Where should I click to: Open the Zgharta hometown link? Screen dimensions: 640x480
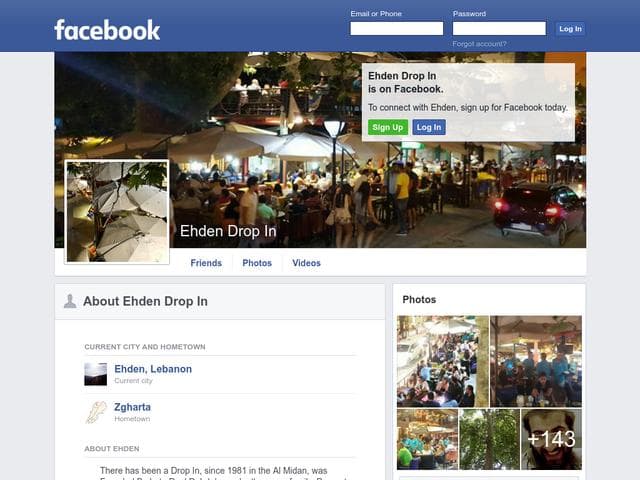(132, 407)
